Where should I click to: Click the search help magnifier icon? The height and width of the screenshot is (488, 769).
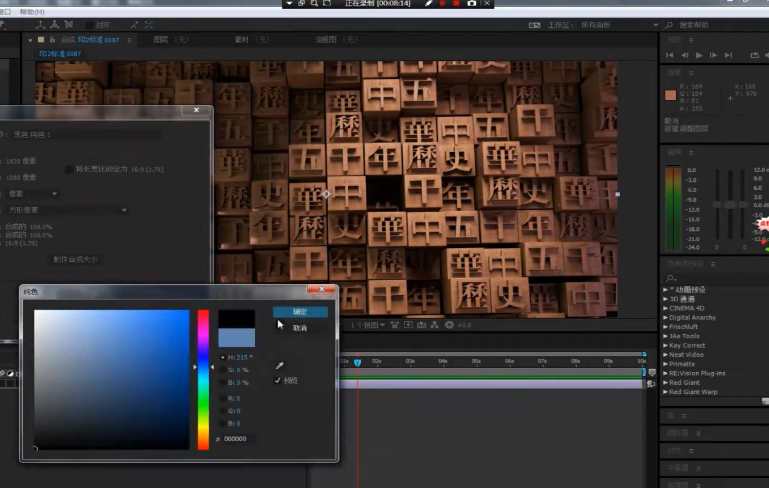pyautogui.click(x=671, y=24)
